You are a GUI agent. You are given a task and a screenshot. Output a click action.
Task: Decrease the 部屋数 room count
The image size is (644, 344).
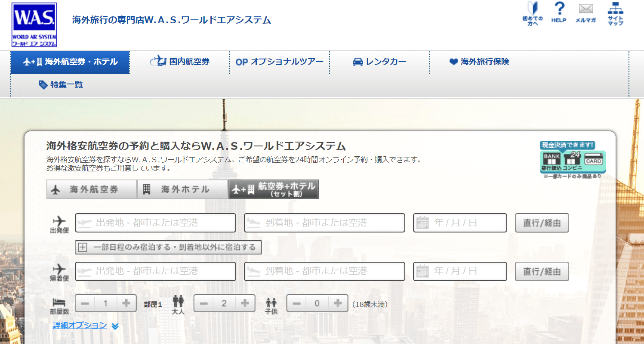pyautogui.click(x=85, y=304)
